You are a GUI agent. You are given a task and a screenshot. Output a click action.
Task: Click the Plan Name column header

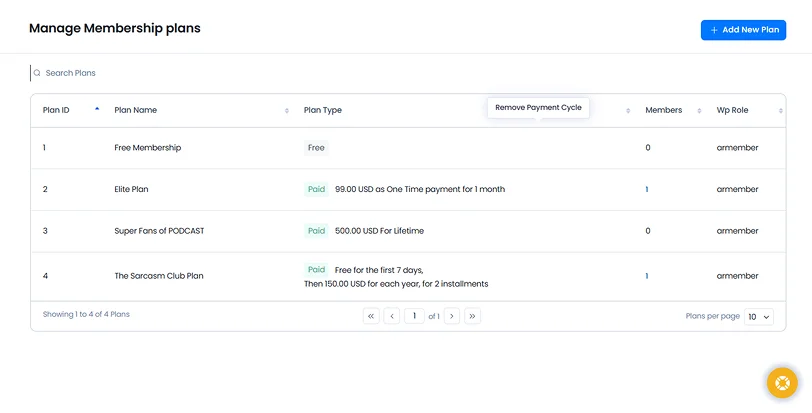(136, 110)
